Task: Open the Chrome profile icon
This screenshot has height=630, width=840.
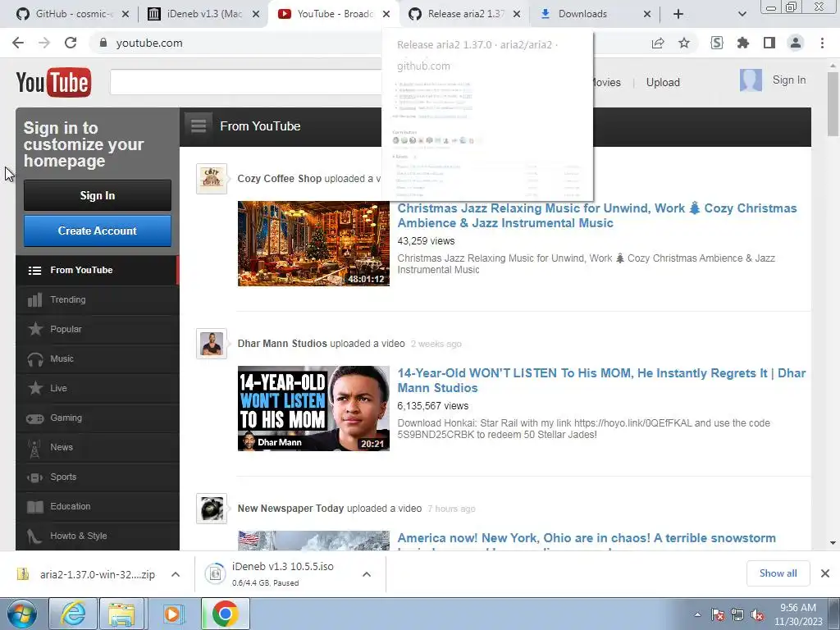Action: [x=796, y=43]
